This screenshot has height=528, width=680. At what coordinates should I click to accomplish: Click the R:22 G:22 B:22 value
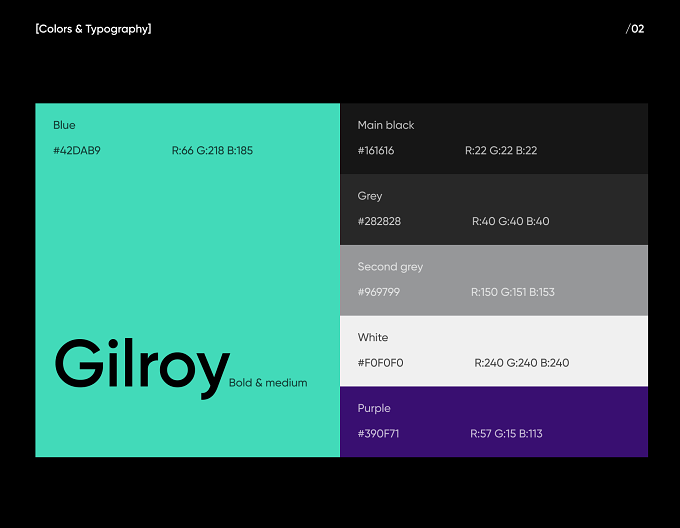click(x=501, y=150)
